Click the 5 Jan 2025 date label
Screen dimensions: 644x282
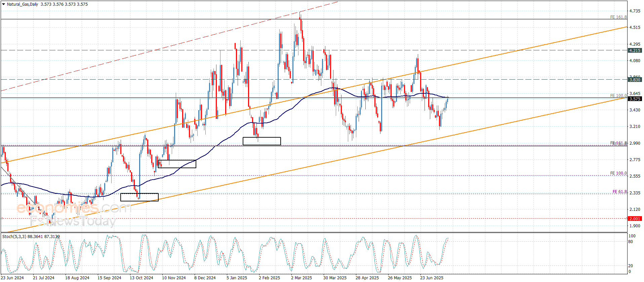pyautogui.click(x=237, y=278)
